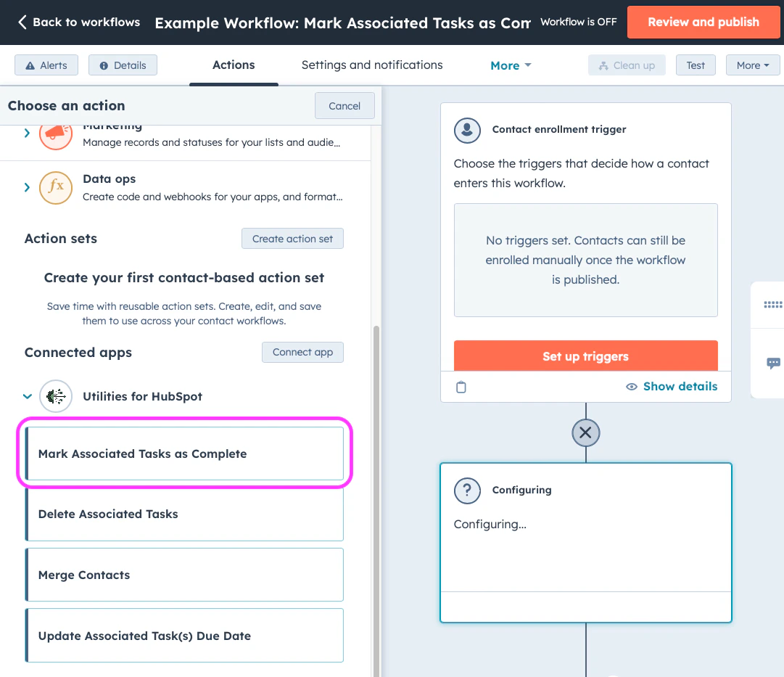
Task: Toggle Show details on the trigger card
Action: 671,386
